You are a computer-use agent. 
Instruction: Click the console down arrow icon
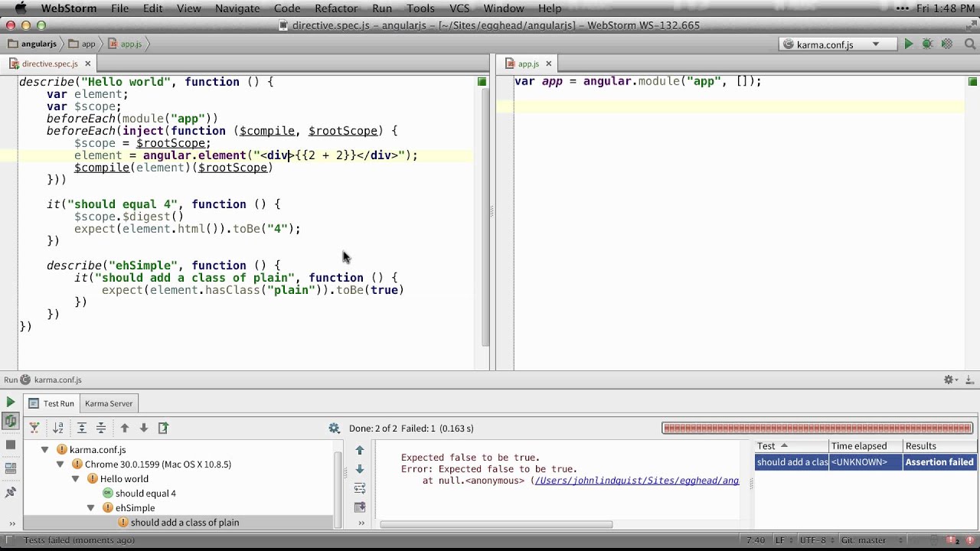click(x=360, y=469)
